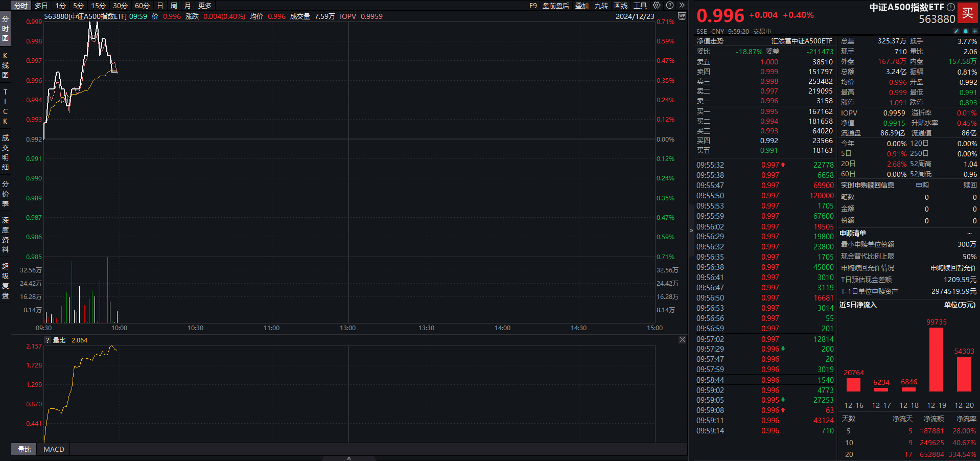Screen dimensions: 980x461
Task: Close the 量比 indicator sub-panel
Action: tap(682, 340)
